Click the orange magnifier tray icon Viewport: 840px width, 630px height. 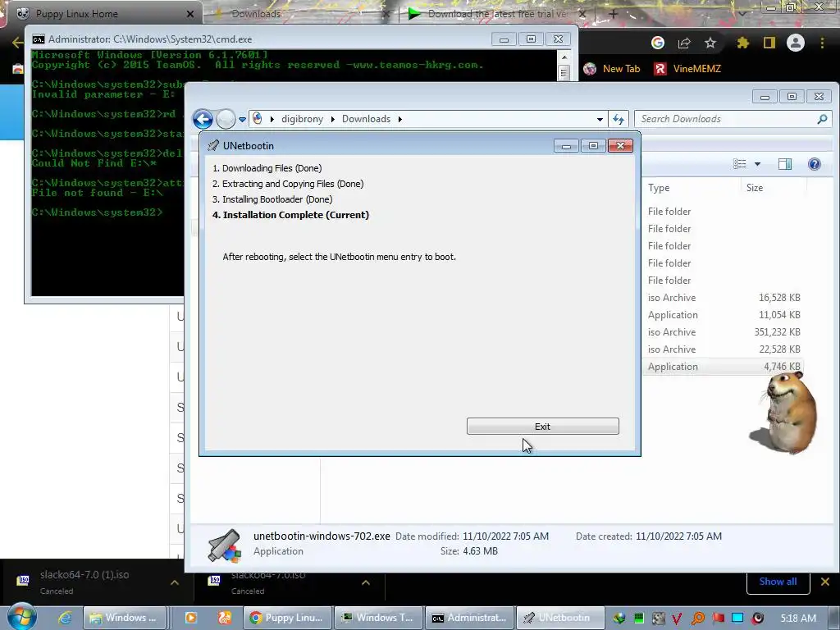point(697,619)
